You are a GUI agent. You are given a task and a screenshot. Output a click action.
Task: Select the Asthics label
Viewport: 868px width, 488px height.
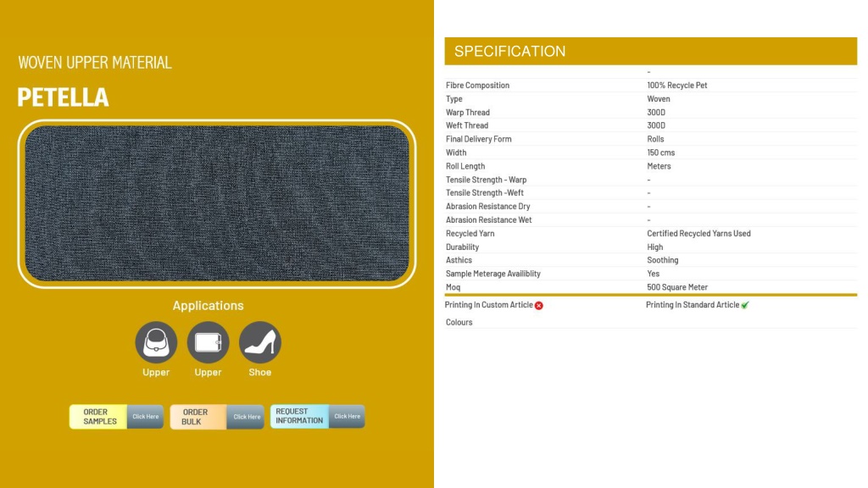[x=459, y=260]
